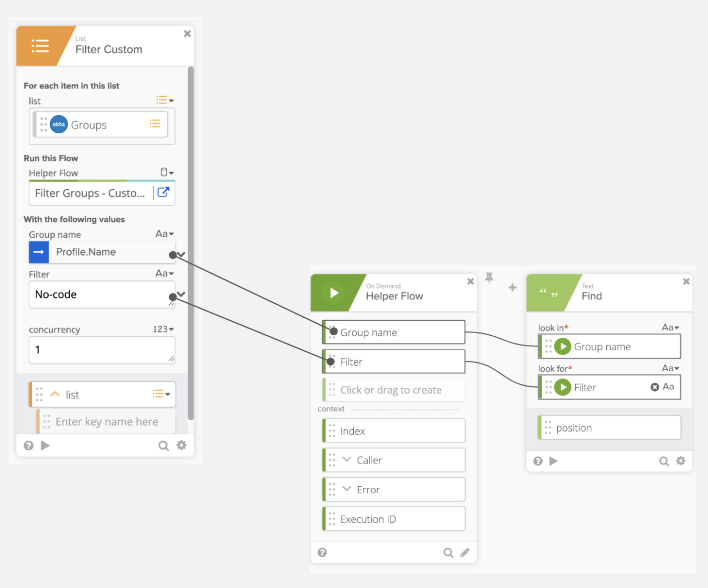
Task: Click the pencil edit icon on Helper Flow card
Action: [x=465, y=552]
